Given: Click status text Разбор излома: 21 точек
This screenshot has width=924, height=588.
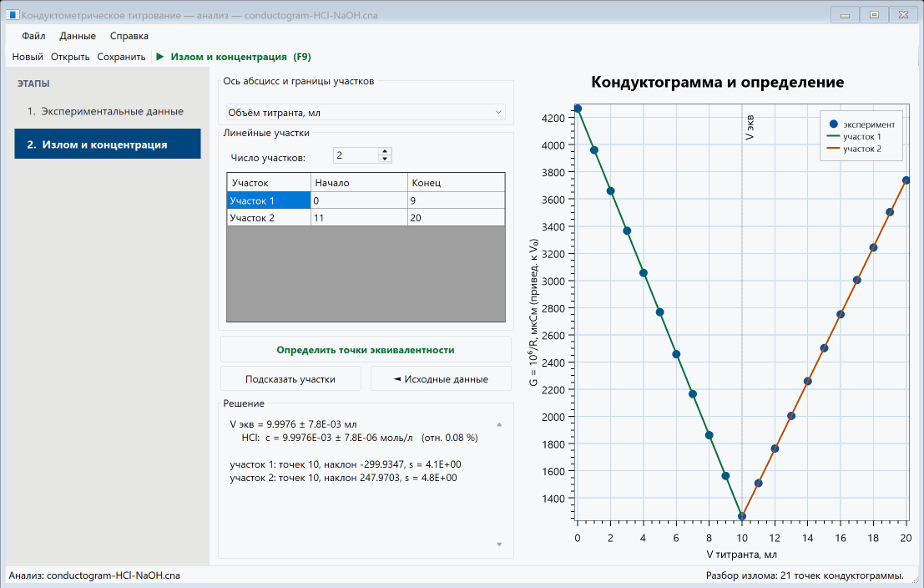Looking at the screenshot, I should pos(805,575).
